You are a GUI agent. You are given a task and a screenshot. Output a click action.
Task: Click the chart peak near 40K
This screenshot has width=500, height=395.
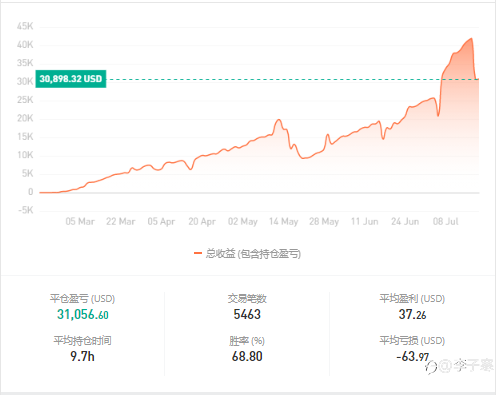point(471,39)
